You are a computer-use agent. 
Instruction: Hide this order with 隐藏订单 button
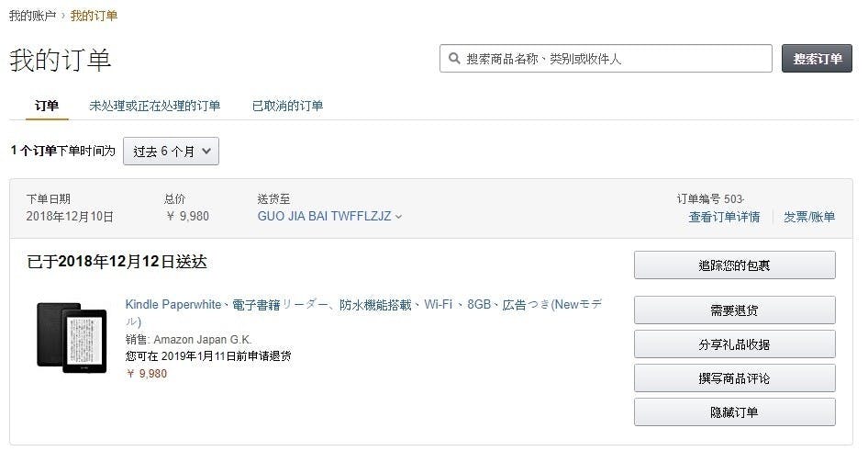734,412
